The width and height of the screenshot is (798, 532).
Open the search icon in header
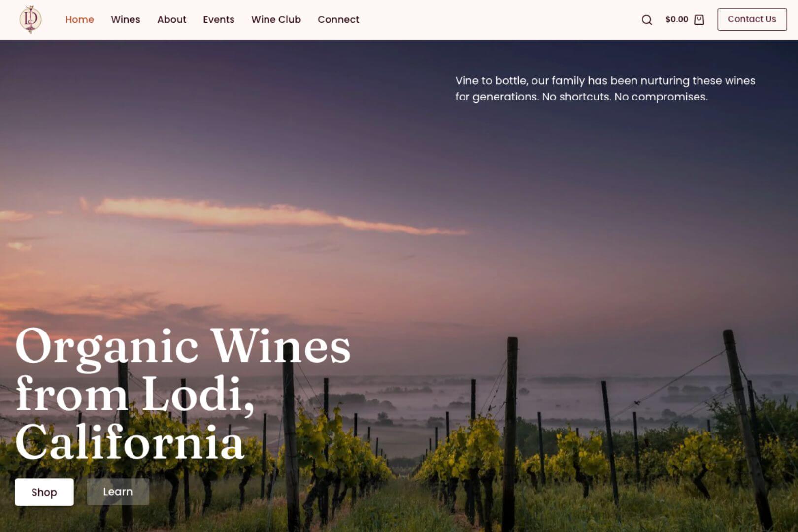point(647,20)
